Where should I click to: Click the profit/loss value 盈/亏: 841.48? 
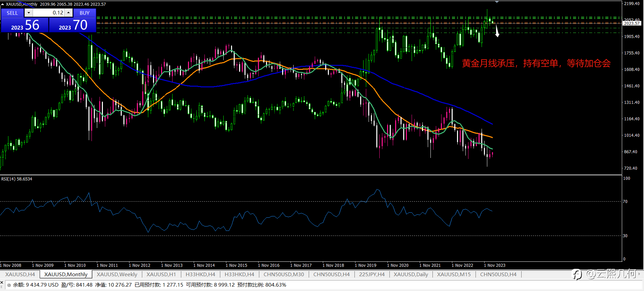pos(77,285)
